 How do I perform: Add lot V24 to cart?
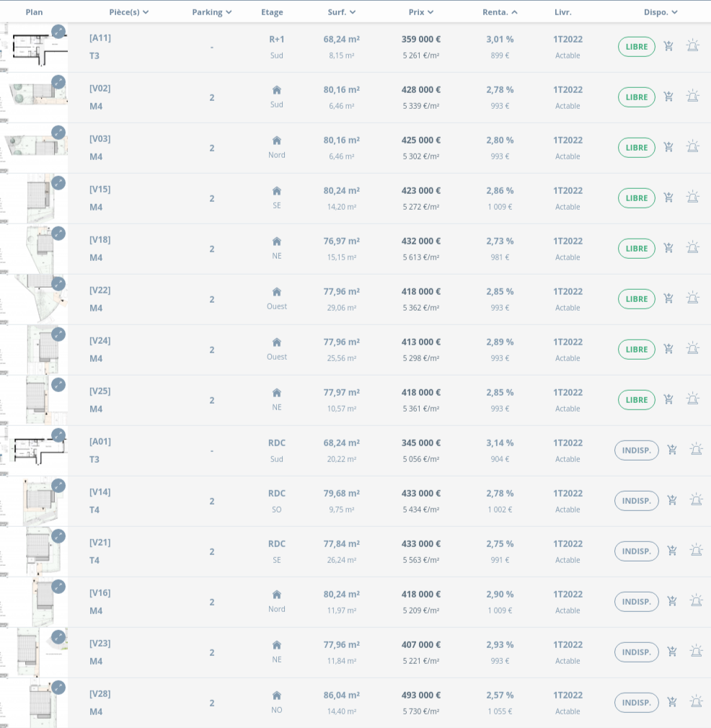click(668, 349)
